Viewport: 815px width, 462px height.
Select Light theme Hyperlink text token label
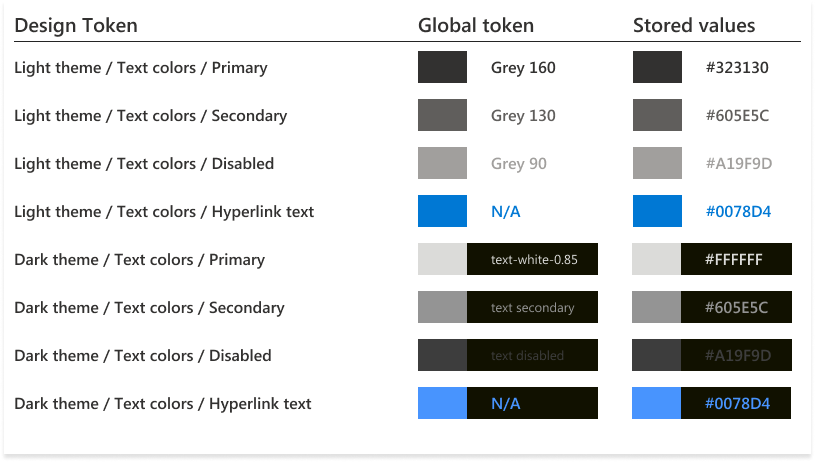tap(164, 212)
